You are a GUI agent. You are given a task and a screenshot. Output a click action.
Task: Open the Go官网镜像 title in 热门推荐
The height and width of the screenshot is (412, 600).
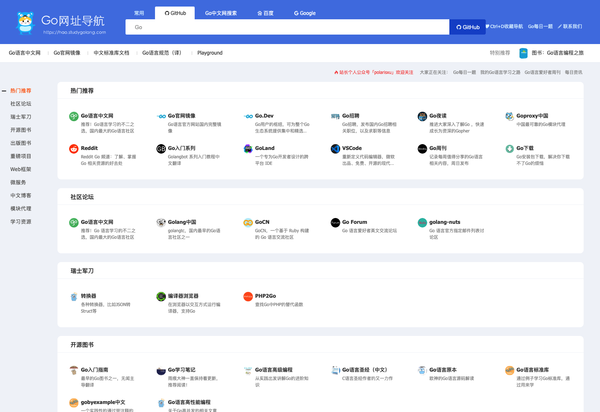point(182,116)
